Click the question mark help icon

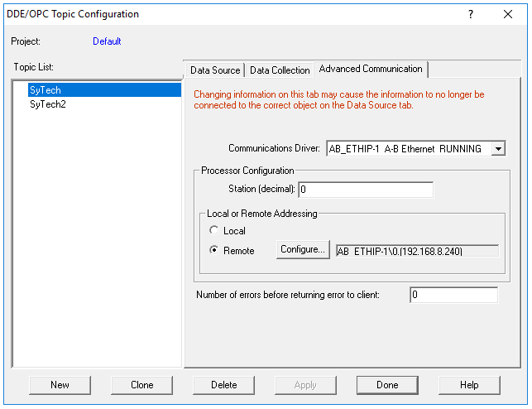pos(471,14)
